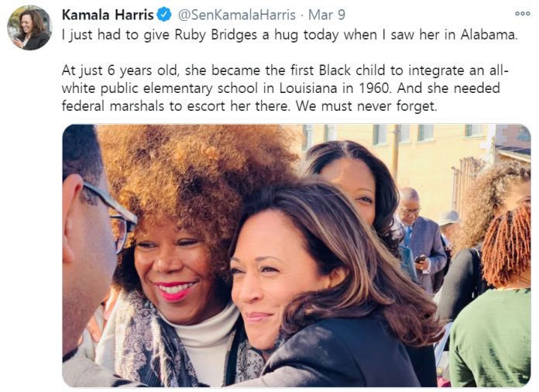Click the word "Alabama" in the tweet
This screenshot has height=392, width=539.
click(489, 35)
